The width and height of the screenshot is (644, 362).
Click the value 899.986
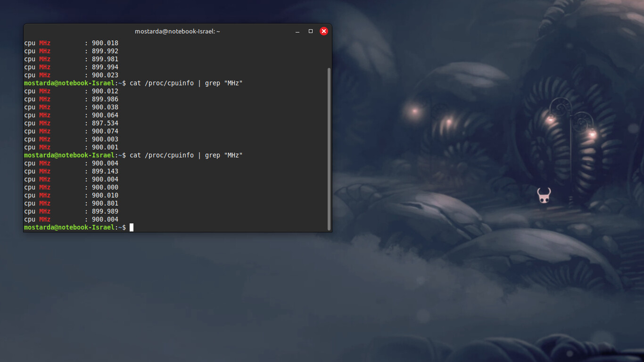[x=105, y=99]
